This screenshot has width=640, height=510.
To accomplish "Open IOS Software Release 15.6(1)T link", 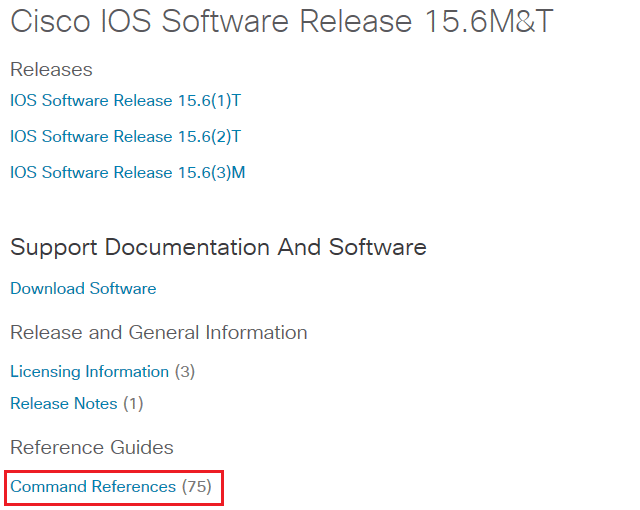I will (125, 100).
